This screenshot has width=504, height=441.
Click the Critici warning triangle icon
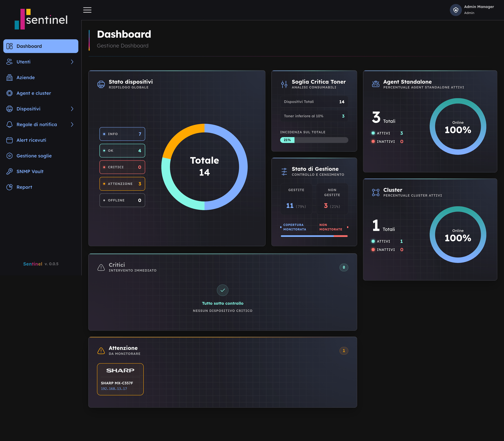pyautogui.click(x=101, y=267)
